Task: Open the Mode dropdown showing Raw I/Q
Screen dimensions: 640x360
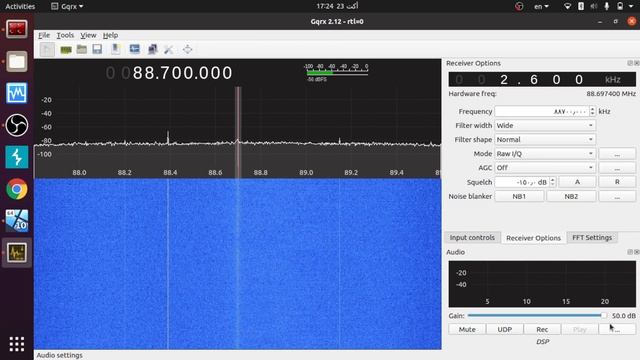Action: pyautogui.click(x=545, y=153)
